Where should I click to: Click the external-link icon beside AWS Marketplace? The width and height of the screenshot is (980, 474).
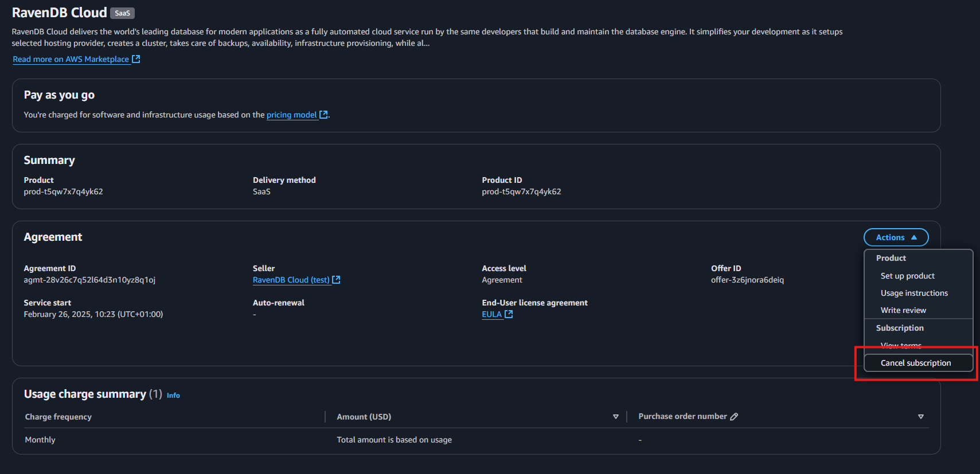[136, 59]
